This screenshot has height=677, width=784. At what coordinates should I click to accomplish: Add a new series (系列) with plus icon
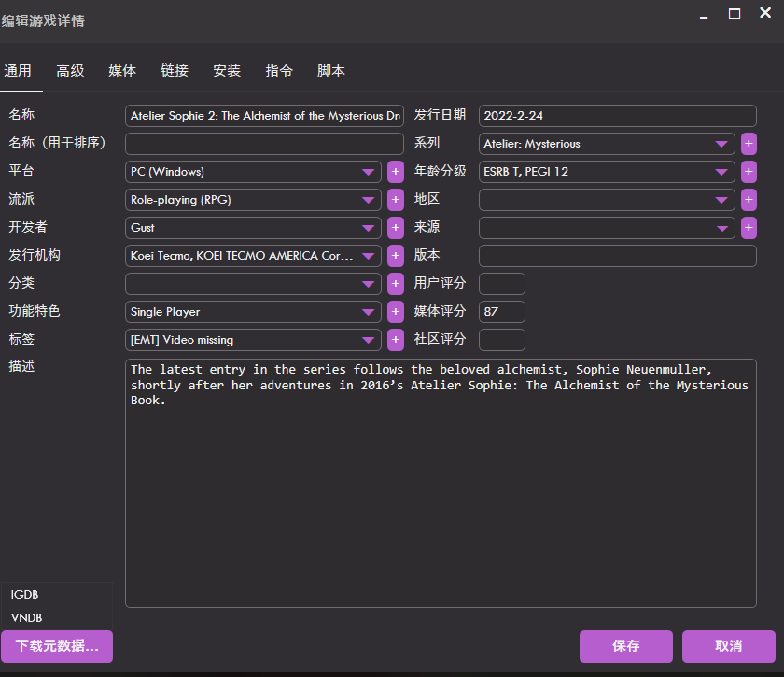749,144
